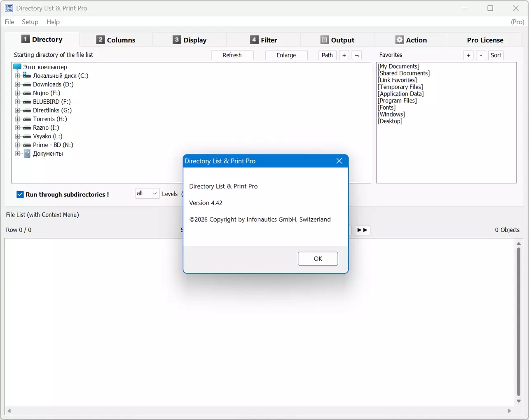Click the Локальный диск (C:) drive icon
Viewport: 529px width, 420px height.
click(27, 75)
